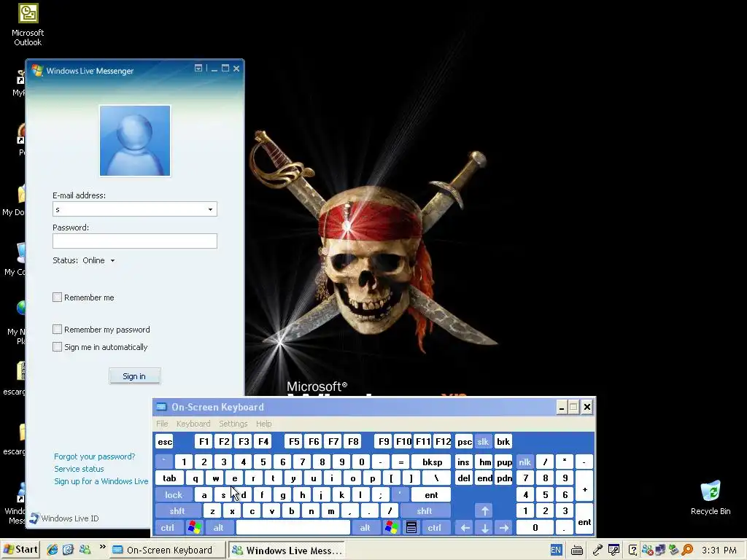Click the tab key
Image resolution: width=747 pixels, height=560 pixels.
pos(169,478)
